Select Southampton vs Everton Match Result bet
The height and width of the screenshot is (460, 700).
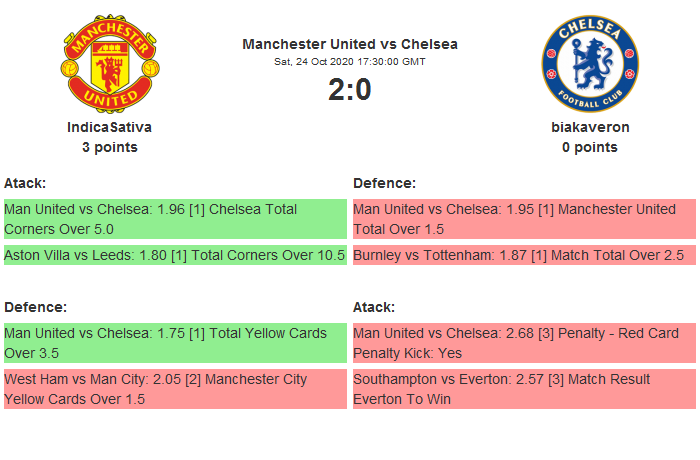(524, 389)
